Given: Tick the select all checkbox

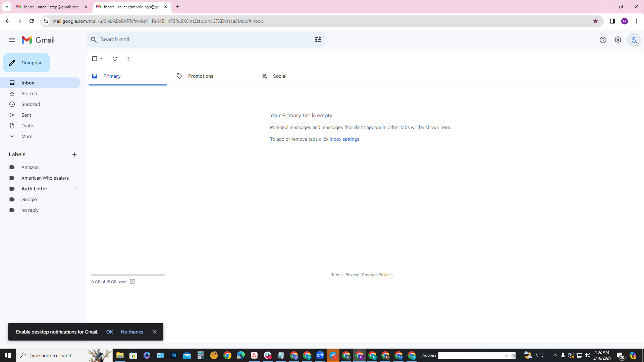Looking at the screenshot, I should (x=95, y=59).
